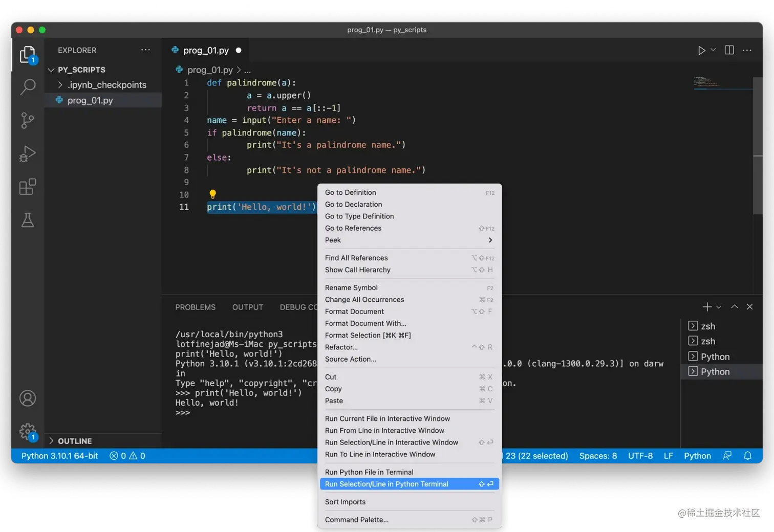This screenshot has height=532, width=774.
Task: Open the Search view in the activity bar
Action: coord(28,87)
